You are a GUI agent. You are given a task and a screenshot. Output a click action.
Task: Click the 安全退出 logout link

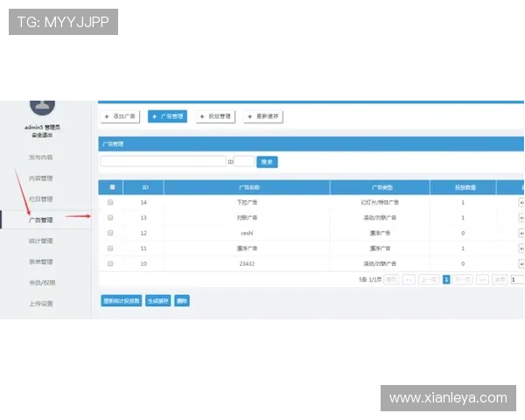41,136
